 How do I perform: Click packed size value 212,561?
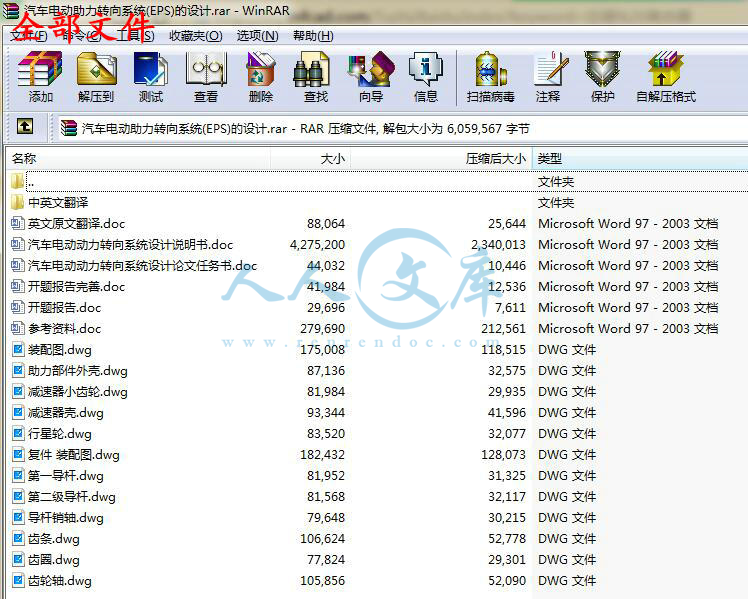[503, 329]
